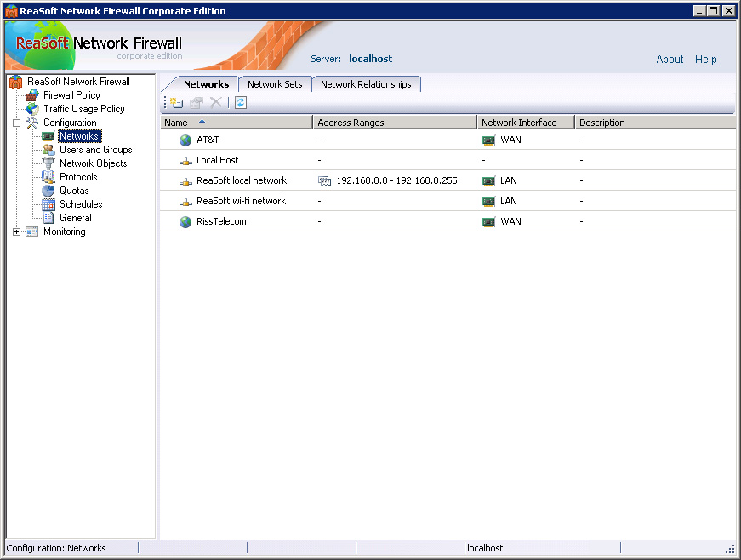Click the localhost server name

tap(371, 59)
